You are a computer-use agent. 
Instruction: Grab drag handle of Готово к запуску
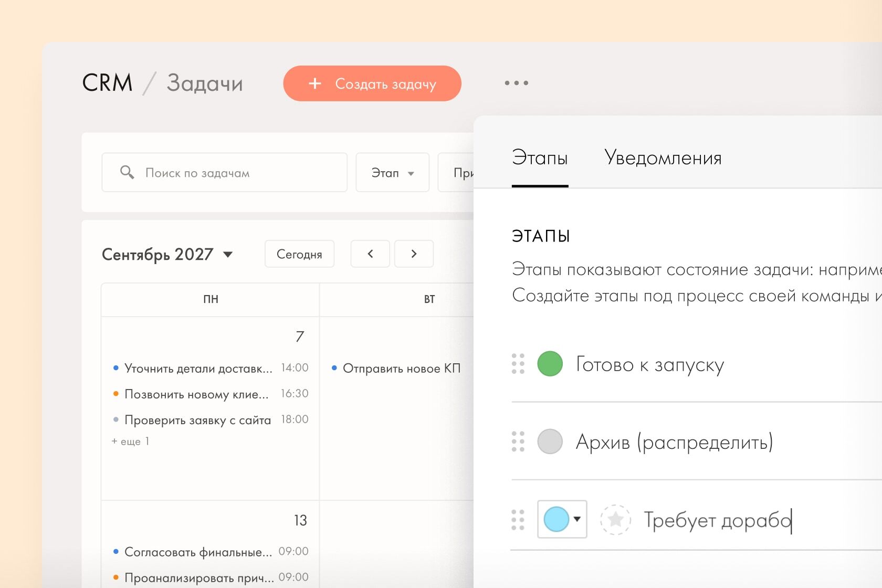518,364
